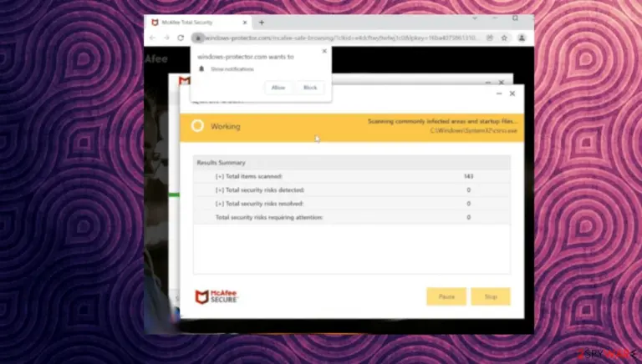Click the McAfee Secure logo
Screen dimensions: 642x364
point(217,296)
